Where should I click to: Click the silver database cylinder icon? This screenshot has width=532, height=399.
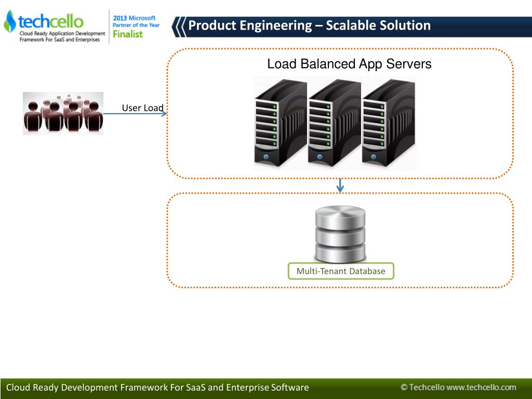(x=340, y=234)
